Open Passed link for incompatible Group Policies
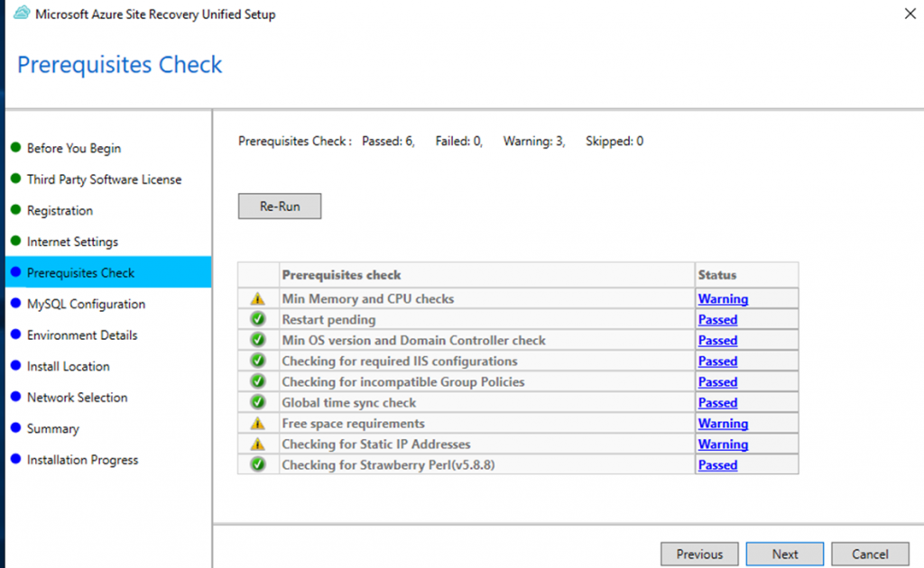The image size is (924, 568). [x=717, y=382]
